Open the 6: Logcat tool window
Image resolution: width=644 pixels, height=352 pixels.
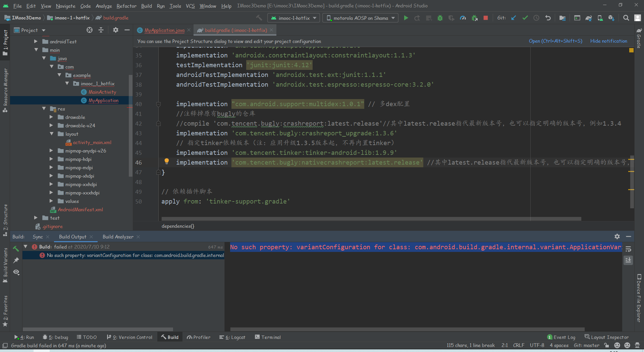click(232, 337)
